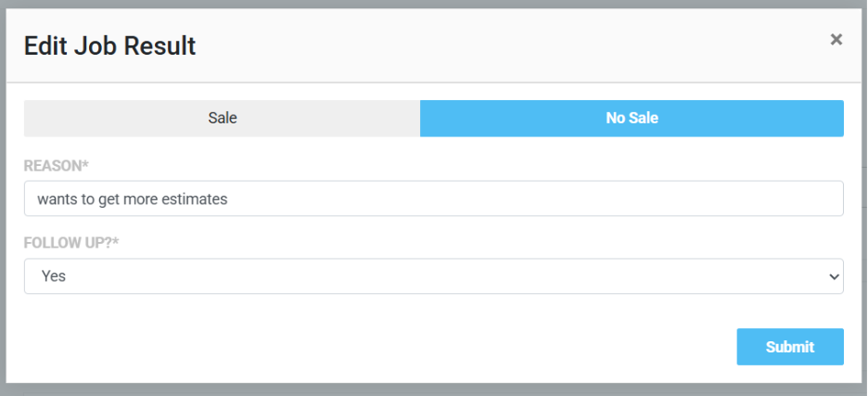This screenshot has height=396, width=868.
Task: Click the Follow Up dropdown chevron arrow
Action: pos(834,276)
